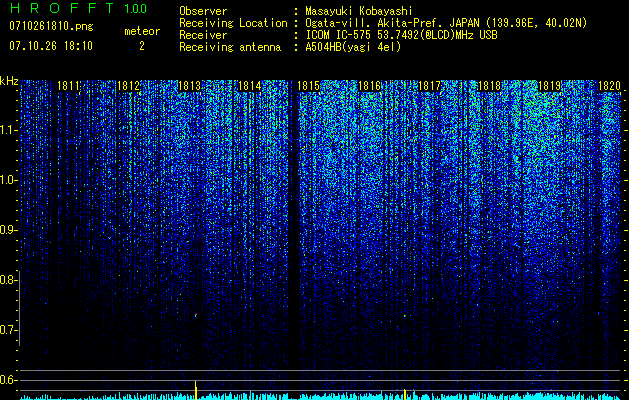Click the 0.6 kHz axis tick label
This screenshot has width=629, height=400.
coord(8,380)
